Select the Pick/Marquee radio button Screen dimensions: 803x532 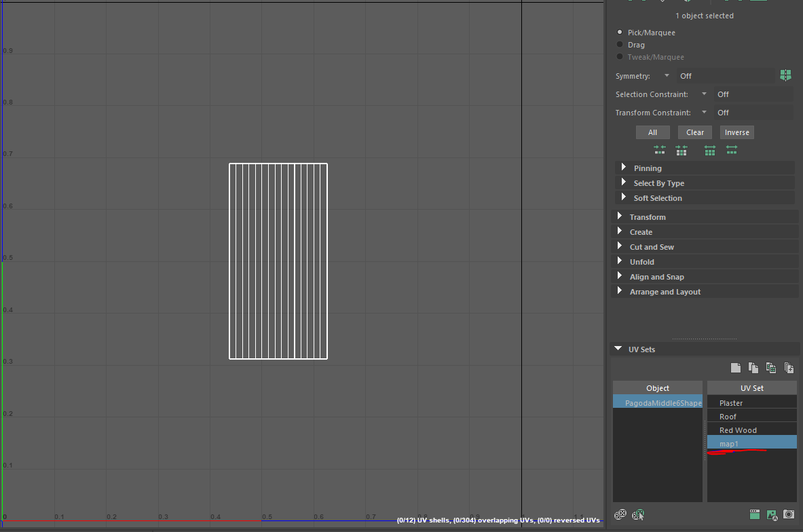click(619, 32)
